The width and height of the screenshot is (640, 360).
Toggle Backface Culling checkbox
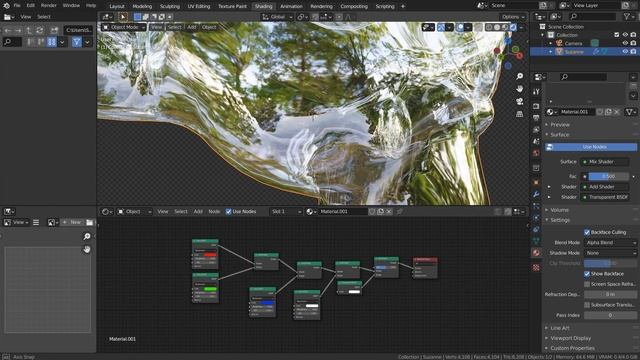click(587, 232)
